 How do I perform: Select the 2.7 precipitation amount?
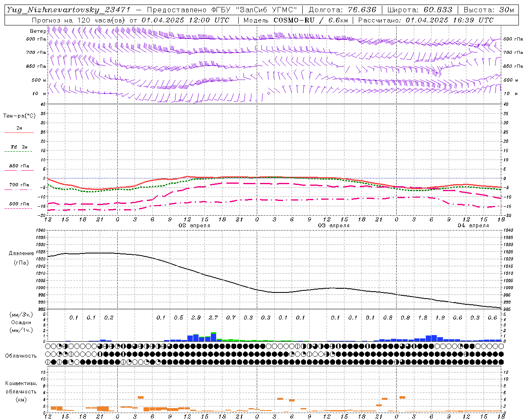pos(213,317)
